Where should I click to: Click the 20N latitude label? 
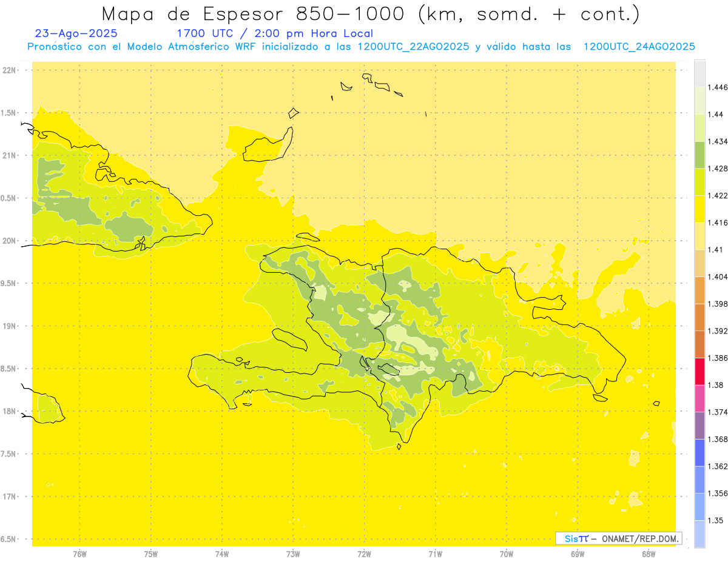[9, 241]
